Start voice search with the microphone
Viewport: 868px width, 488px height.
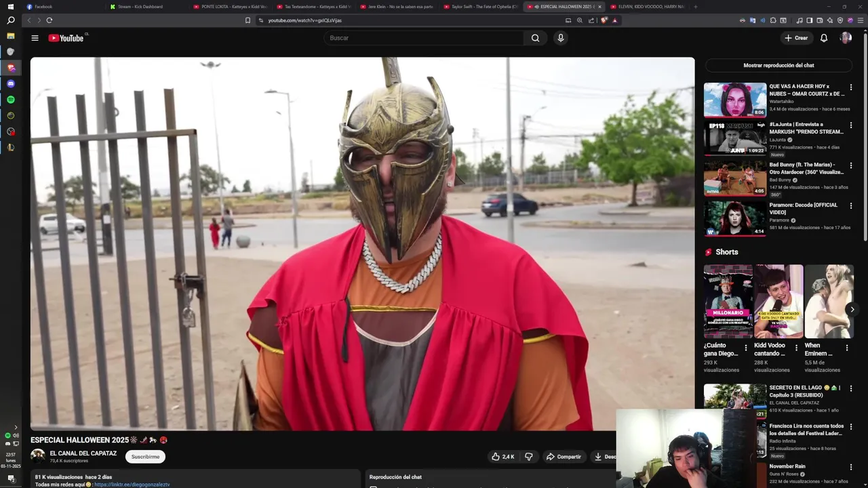point(560,38)
